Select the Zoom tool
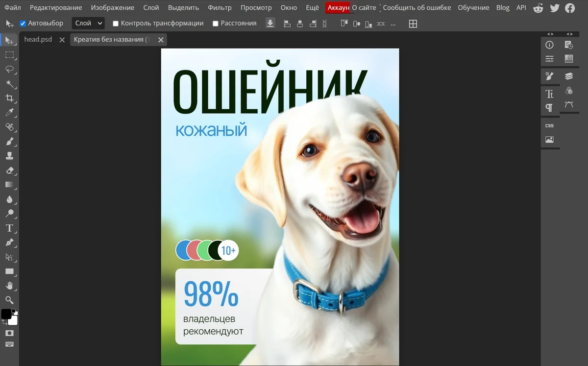588x366 pixels. [9, 300]
